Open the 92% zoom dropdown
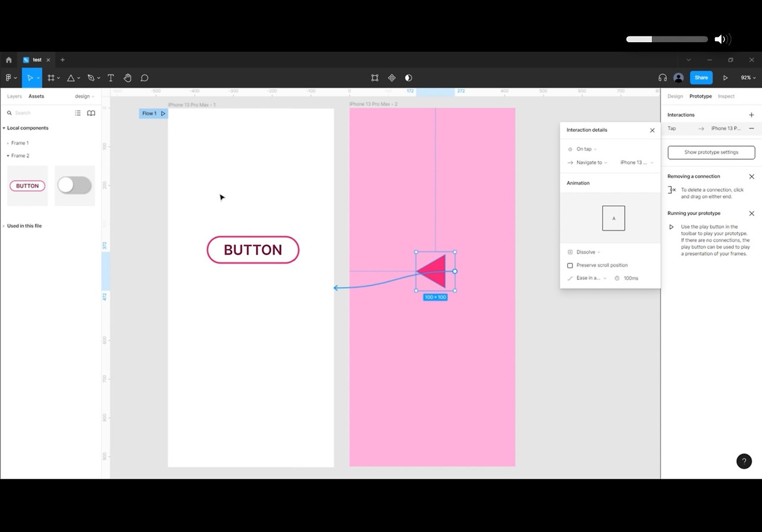 (x=748, y=78)
